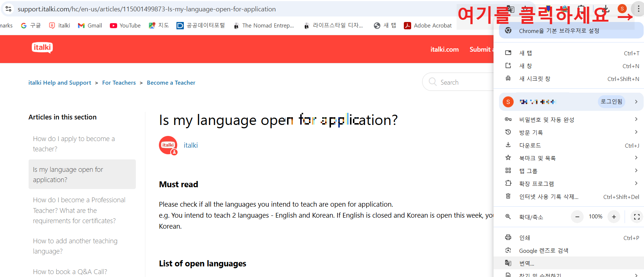
Task: Open the Google bookmark
Action: (31, 25)
